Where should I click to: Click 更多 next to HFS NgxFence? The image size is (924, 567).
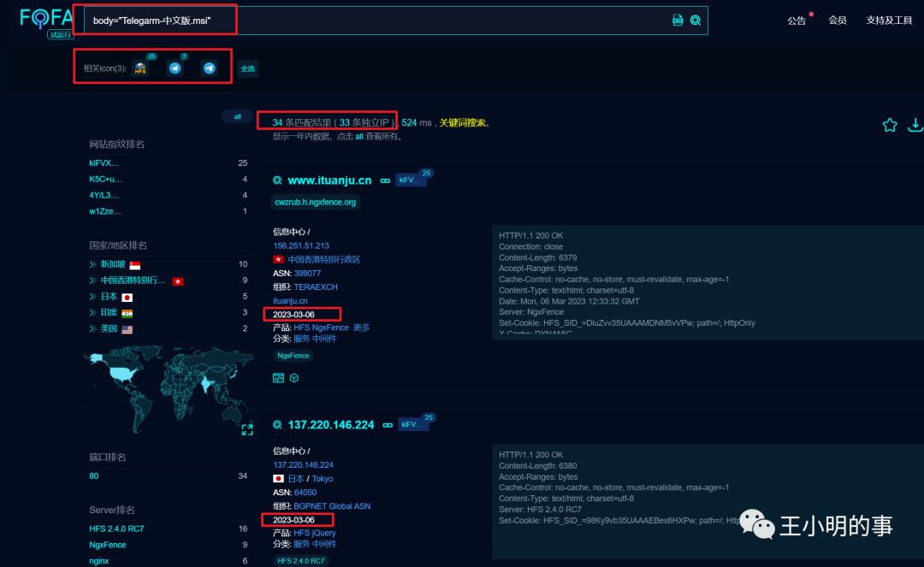(x=361, y=328)
